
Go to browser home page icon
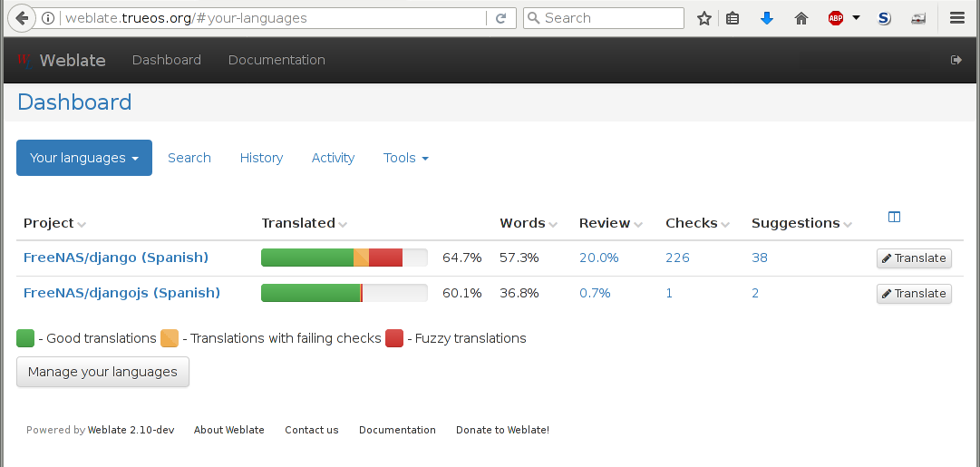coord(801,18)
